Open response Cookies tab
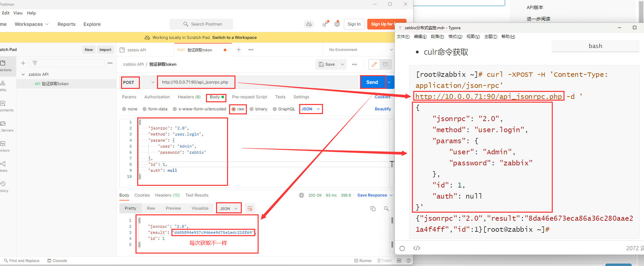Viewport: 644px width, 266px height. [x=142, y=195]
